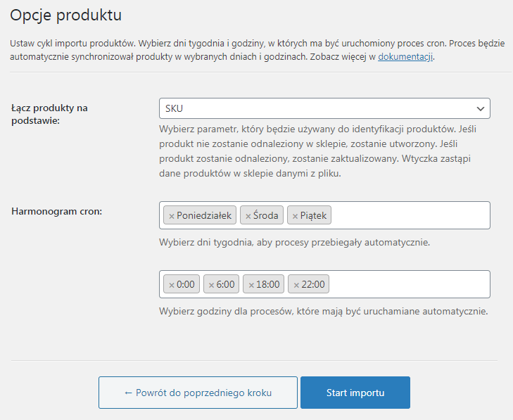Remove the Poniedziałek day tag
Viewport: 513px width, 420px height.
click(171, 216)
